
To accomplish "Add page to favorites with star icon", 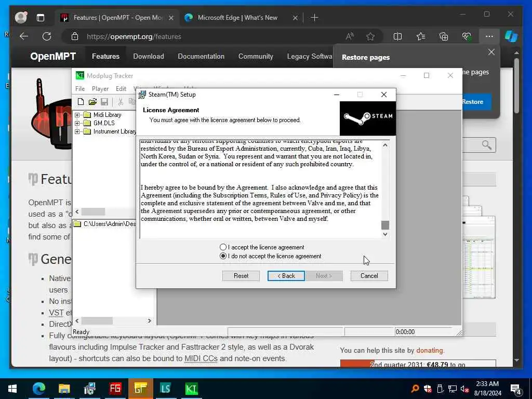I will point(370,36).
